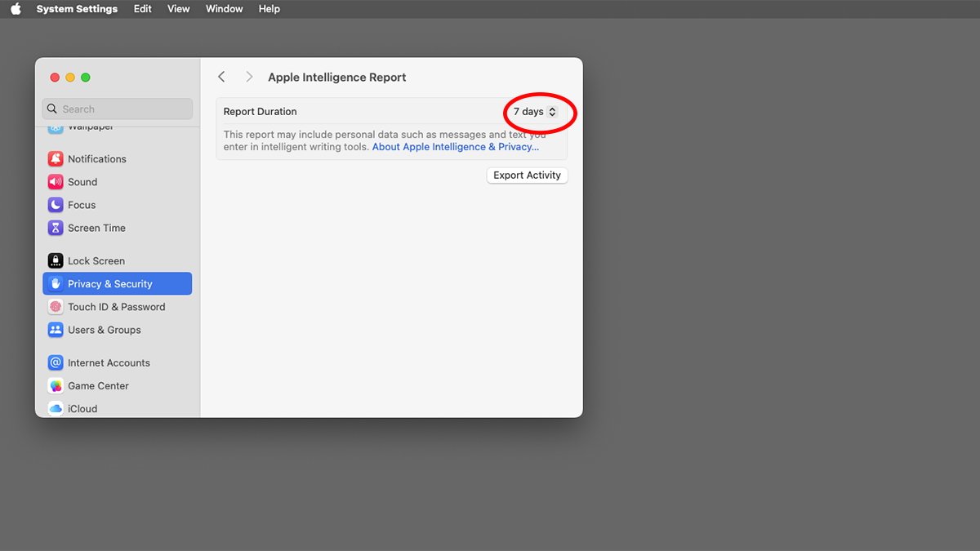Image resolution: width=980 pixels, height=551 pixels.
Task: Click the Apple Intelligence Report title
Action: pyautogui.click(x=337, y=78)
